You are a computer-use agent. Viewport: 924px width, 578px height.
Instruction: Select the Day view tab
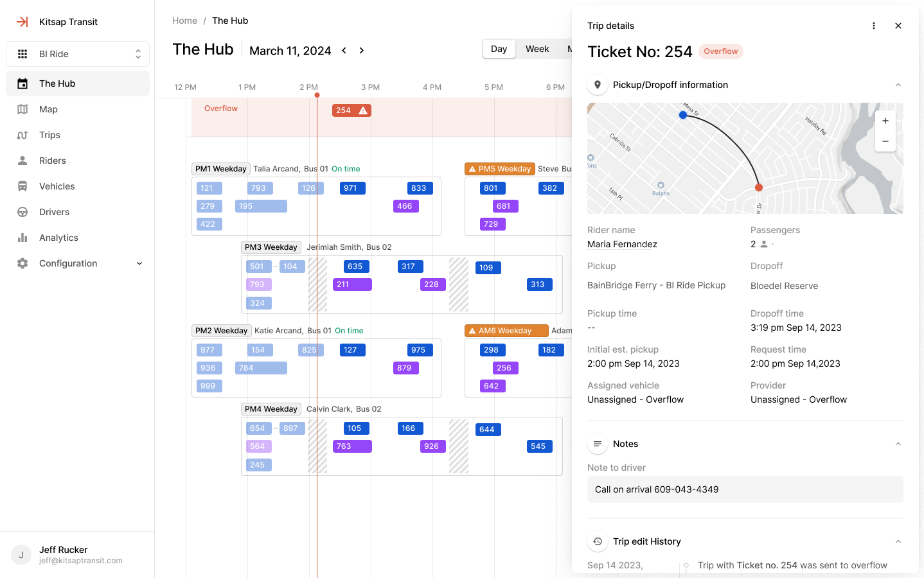[499, 49]
